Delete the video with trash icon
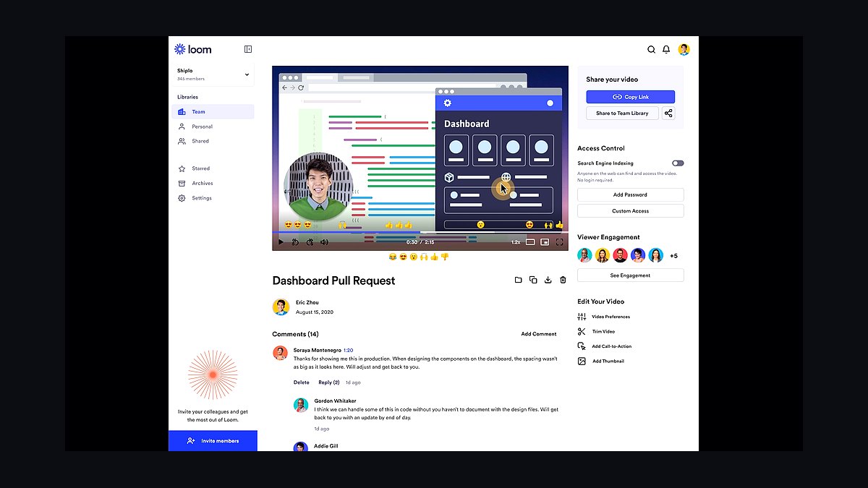Image resolution: width=868 pixels, height=488 pixels. click(563, 280)
